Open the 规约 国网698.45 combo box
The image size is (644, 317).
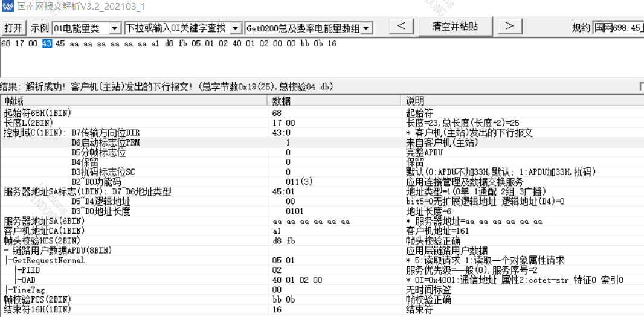pyautogui.click(x=619, y=28)
